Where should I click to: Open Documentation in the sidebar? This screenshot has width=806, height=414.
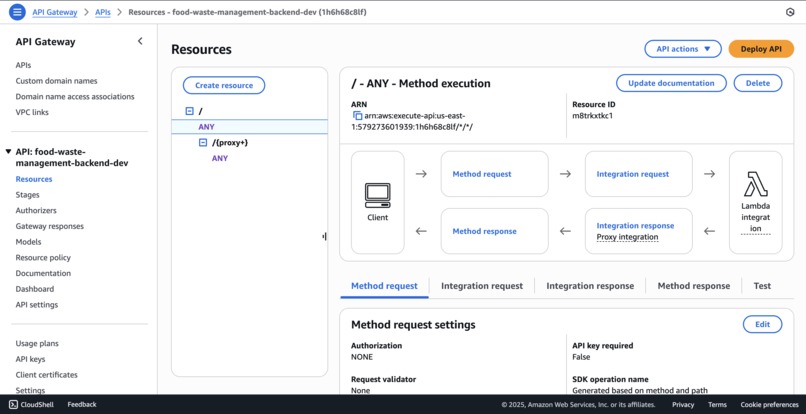(43, 273)
